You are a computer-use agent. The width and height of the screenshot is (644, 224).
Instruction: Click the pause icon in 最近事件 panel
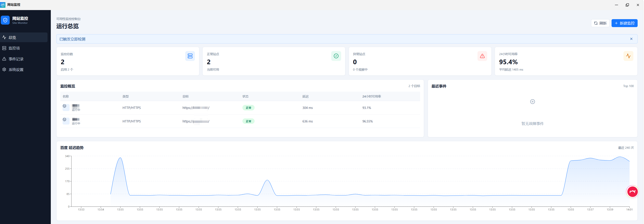[533, 102]
